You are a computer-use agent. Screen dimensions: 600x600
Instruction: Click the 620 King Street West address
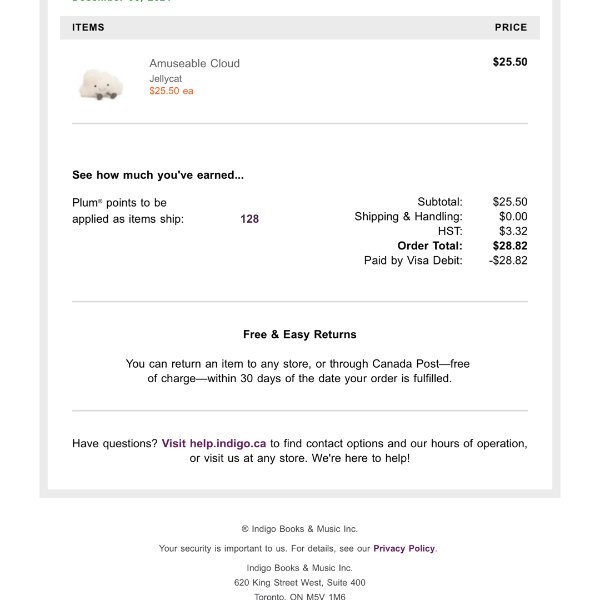pyautogui.click(x=299, y=582)
